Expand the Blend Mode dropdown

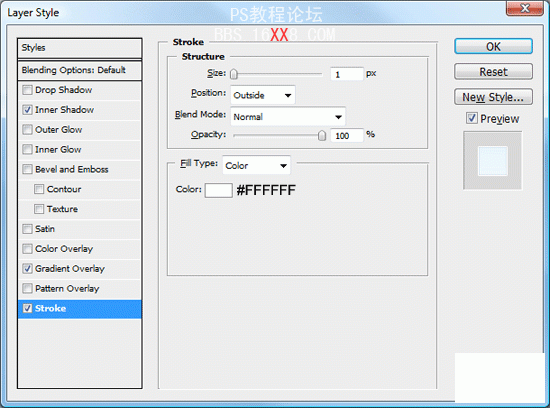coord(288,116)
